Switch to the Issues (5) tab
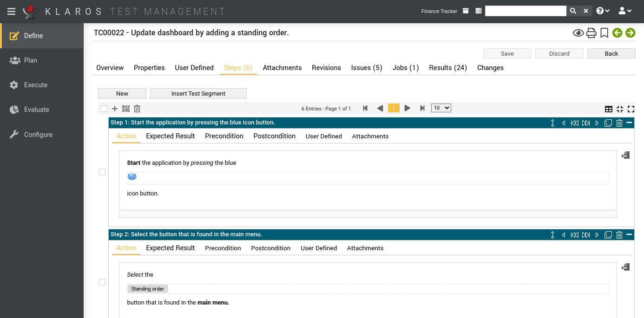 tap(366, 68)
